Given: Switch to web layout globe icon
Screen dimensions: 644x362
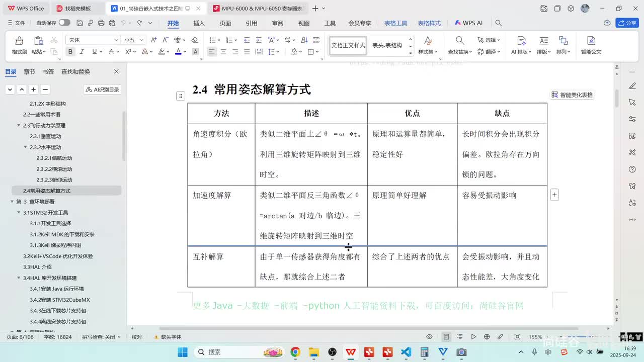Looking at the screenshot, I should 487,337.
